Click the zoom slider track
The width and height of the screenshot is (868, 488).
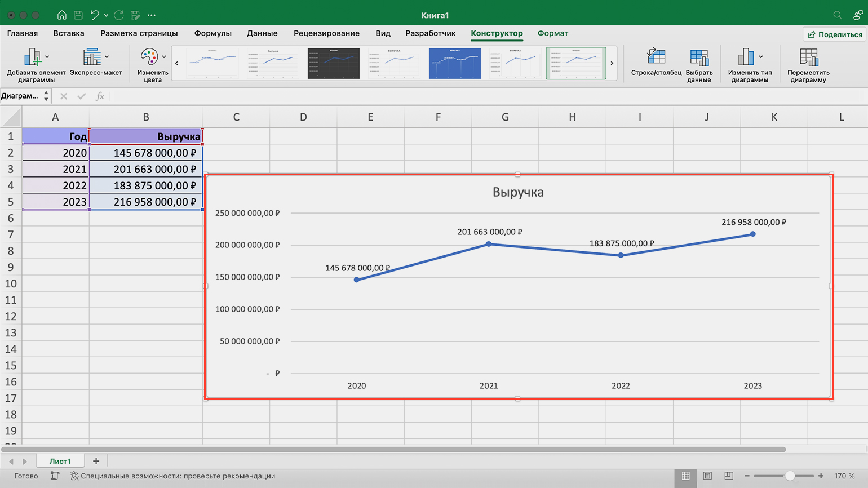(x=783, y=476)
